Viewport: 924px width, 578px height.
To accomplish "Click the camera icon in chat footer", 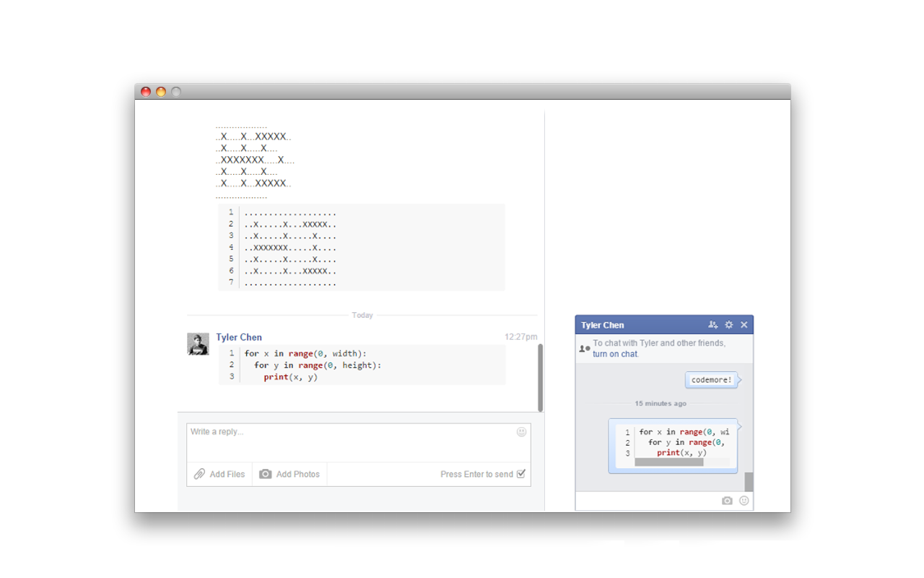I will click(727, 500).
